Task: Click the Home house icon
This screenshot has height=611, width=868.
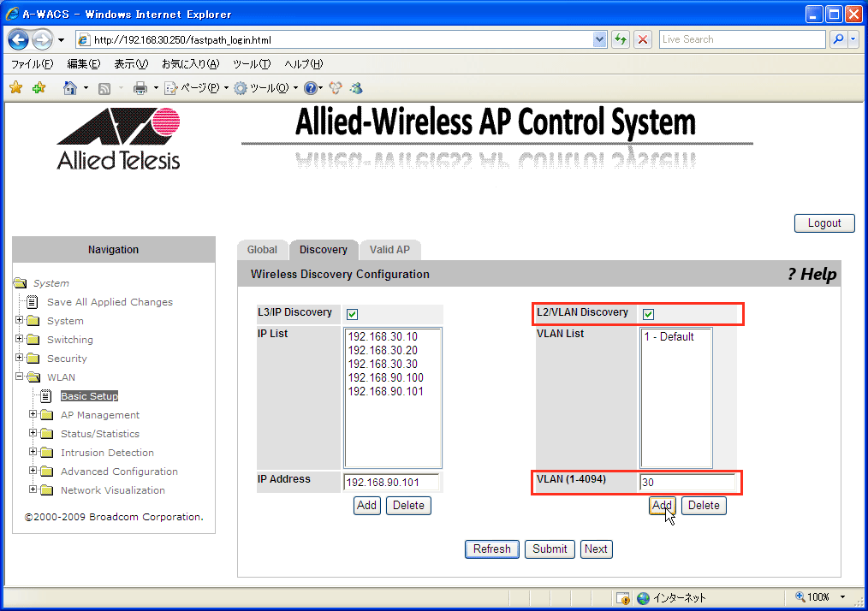Action: (x=69, y=87)
